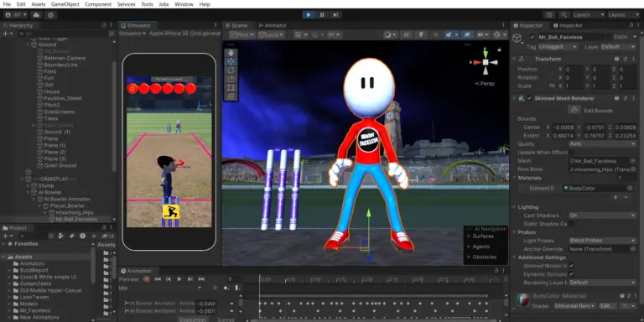Play the animation clip
This screenshot has height=322, width=644.
179,279
